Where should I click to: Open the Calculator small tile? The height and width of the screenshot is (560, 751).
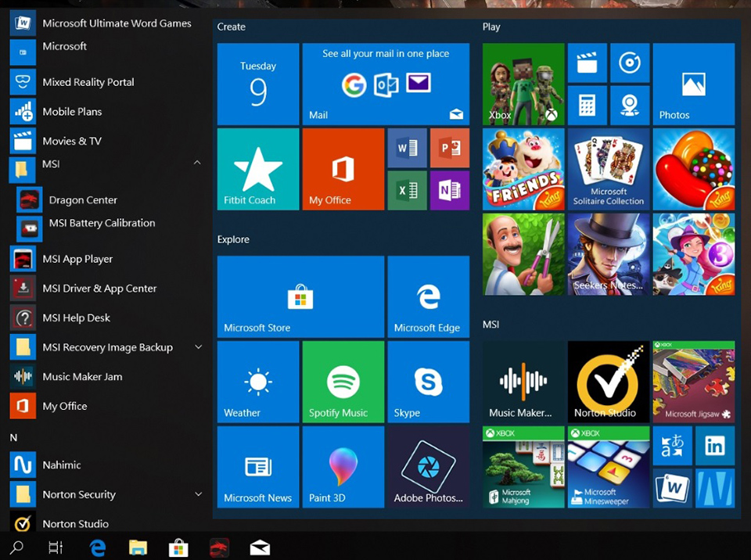point(588,106)
